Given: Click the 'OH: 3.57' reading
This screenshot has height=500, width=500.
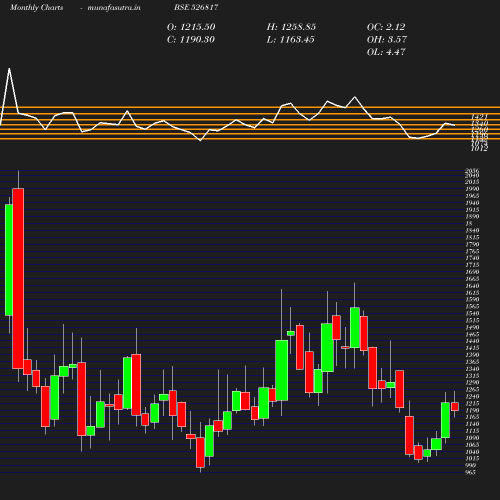Looking at the screenshot, I should click(387, 40).
